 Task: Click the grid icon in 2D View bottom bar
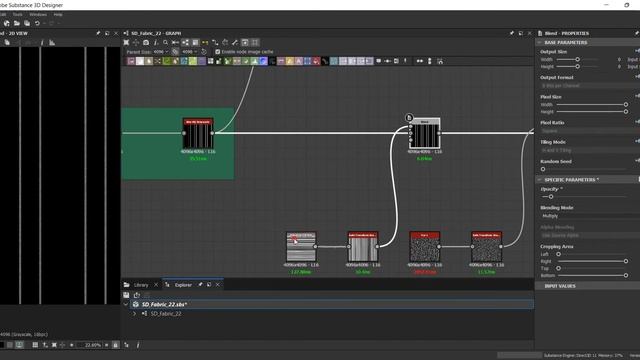(35, 345)
